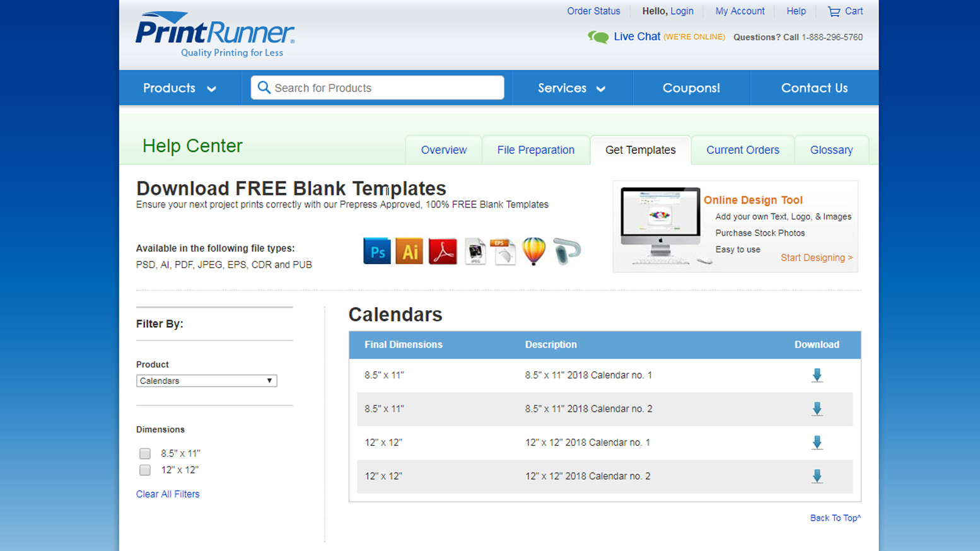Click '12" x 12" 2018 Calendar no. 1' description

(x=588, y=443)
